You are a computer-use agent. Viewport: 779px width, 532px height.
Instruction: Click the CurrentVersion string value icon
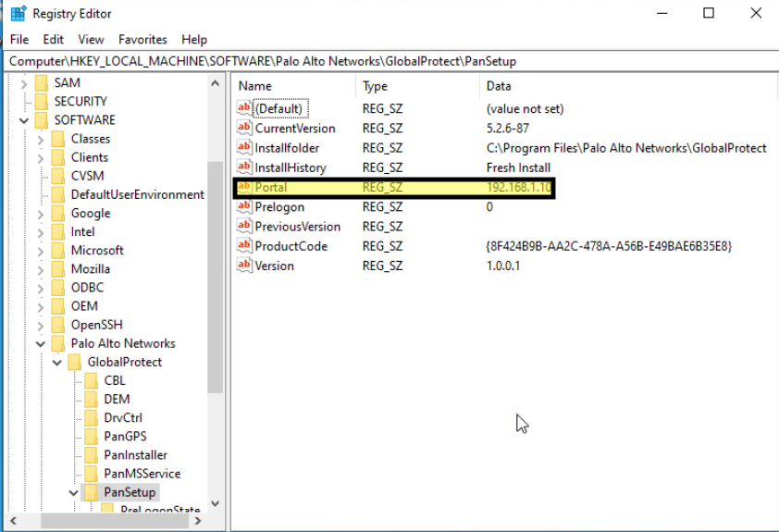point(244,128)
